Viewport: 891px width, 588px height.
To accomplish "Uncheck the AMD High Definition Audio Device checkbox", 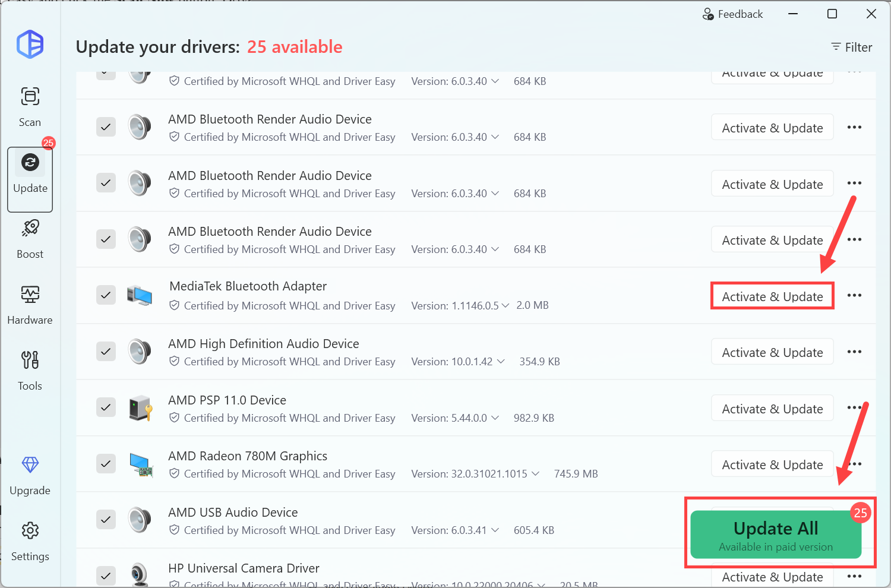I will 106,351.
